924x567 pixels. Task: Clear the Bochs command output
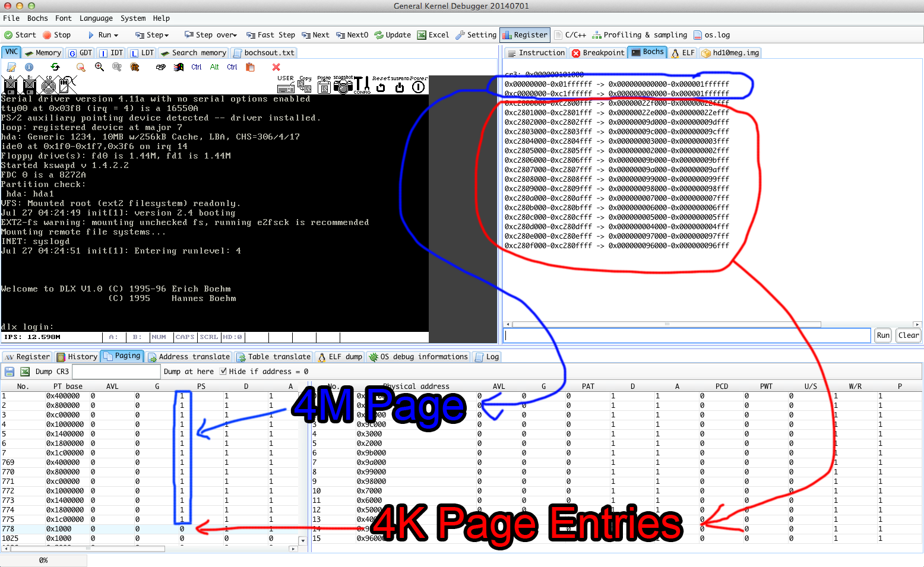tap(909, 335)
